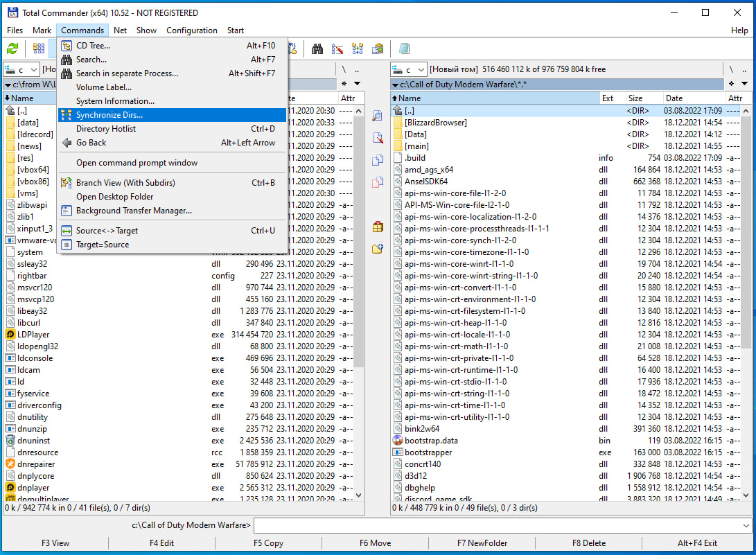Click the binoculars Search toolbar icon
The image size is (756, 555).
point(317,49)
